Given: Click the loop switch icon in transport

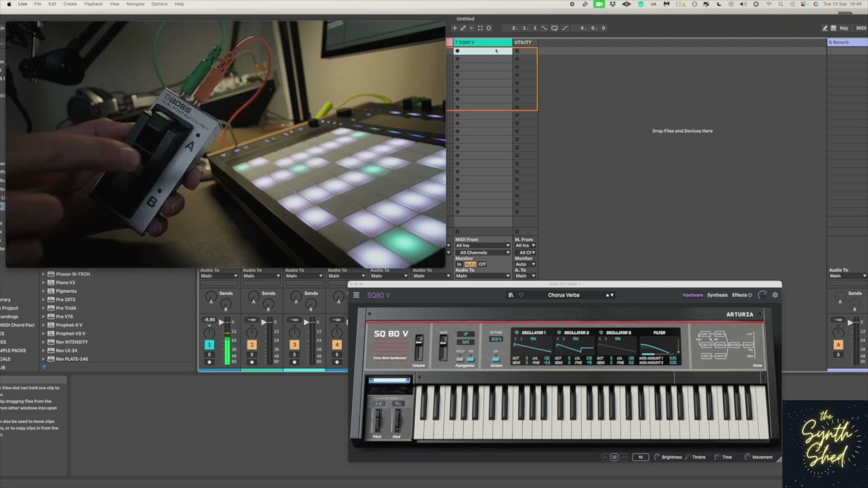Looking at the screenshot, I should click(x=554, y=28).
